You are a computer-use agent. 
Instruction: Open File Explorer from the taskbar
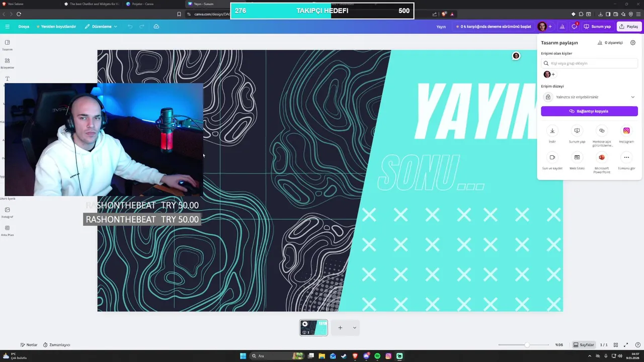point(322,356)
